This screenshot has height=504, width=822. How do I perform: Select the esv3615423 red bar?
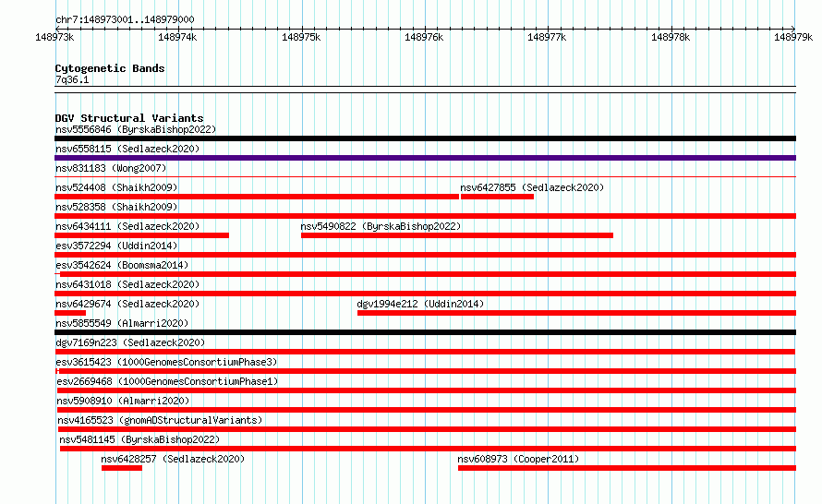(x=427, y=371)
